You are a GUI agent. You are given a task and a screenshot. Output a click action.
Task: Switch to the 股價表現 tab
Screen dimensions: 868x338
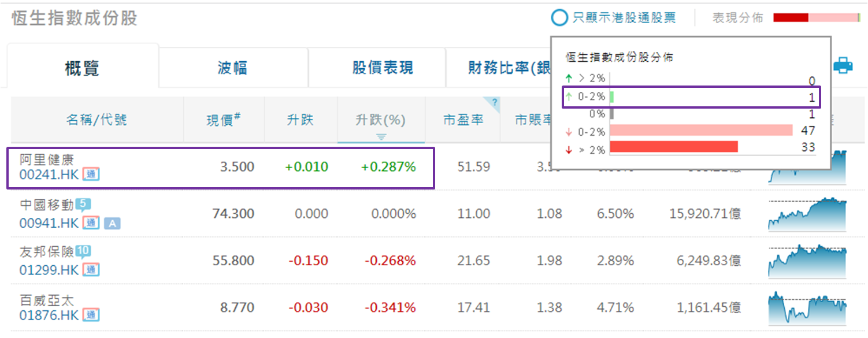point(383,68)
